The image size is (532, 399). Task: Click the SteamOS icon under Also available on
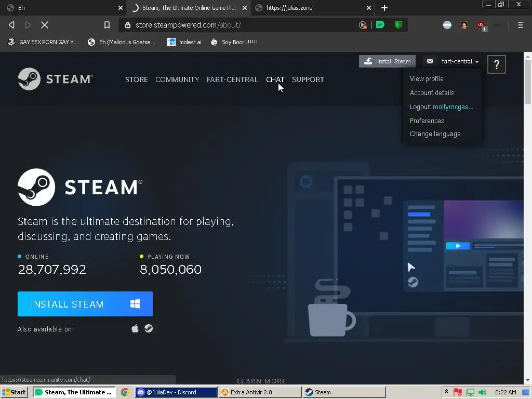coord(149,328)
